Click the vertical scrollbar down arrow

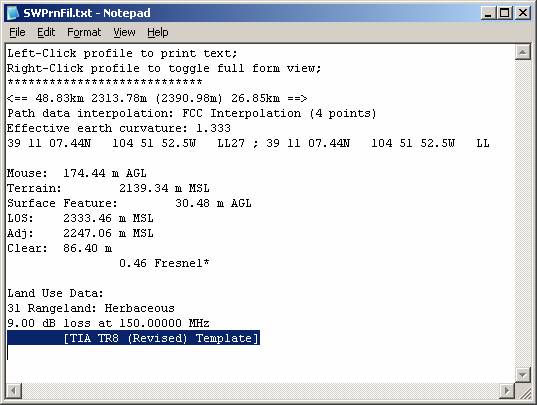523,375
